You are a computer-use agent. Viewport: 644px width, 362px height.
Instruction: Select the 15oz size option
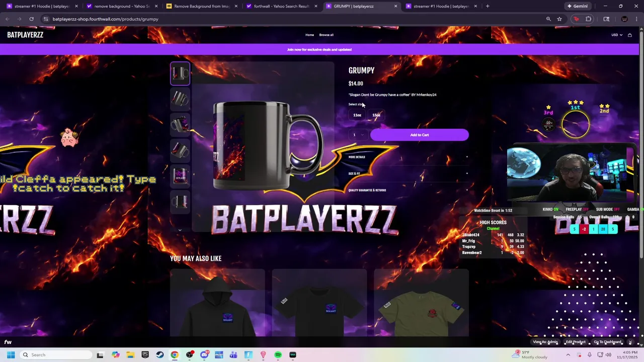click(x=376, y=115)
